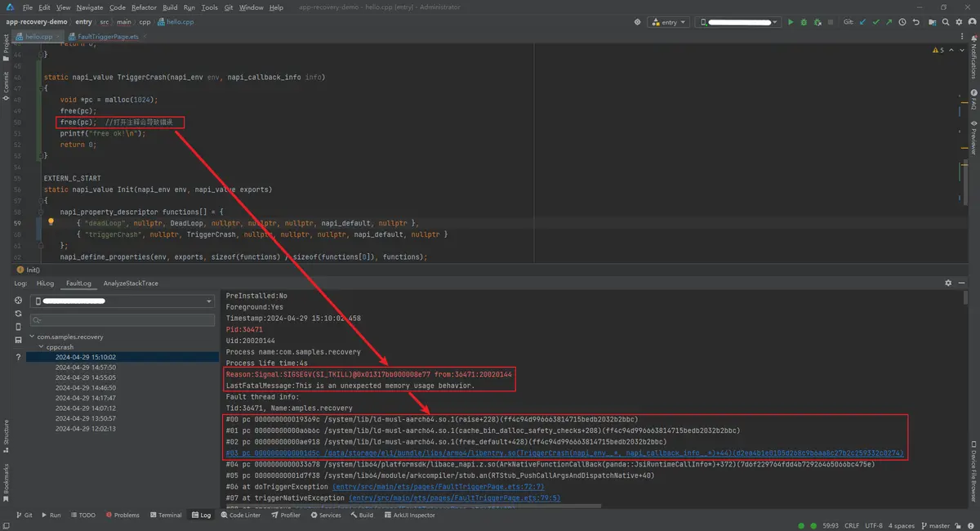Open Problems tool window button
980x531 pixels.
click(122, 515)
